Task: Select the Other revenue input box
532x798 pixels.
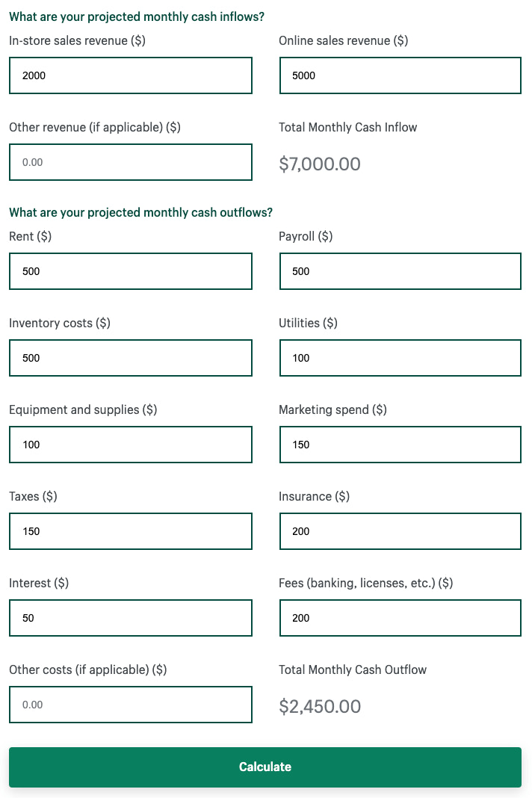Action: [x=130, y=162]
